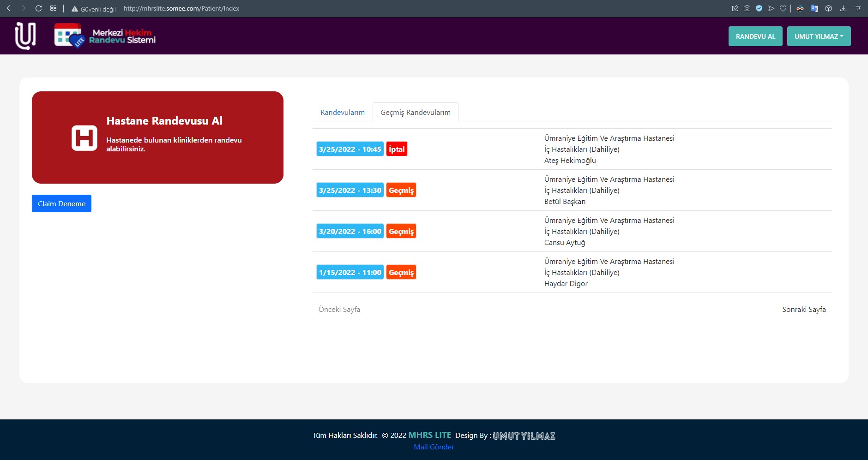Reload the page with the refresh icon
Image resolution: width=868 pixels, height=460 pixels.
click(39, 8)
